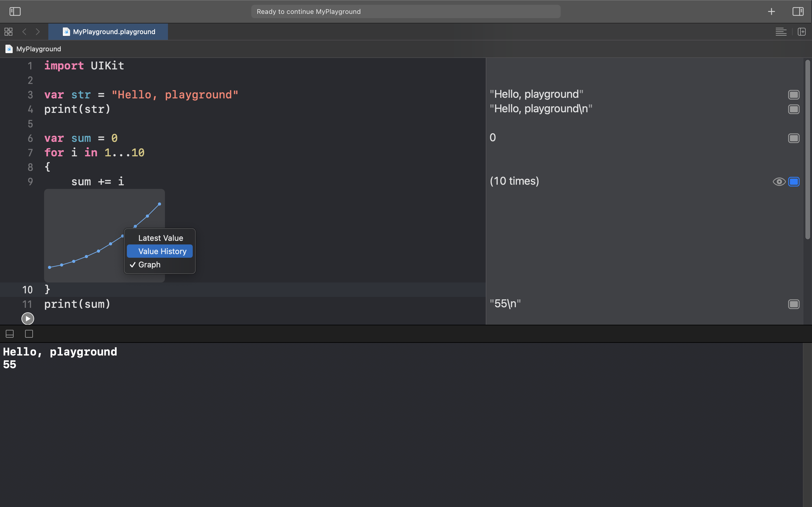Show inline result for value 0
Viewport: 812px width, 507px height.
pyautogui.click(x=794, y=138)
